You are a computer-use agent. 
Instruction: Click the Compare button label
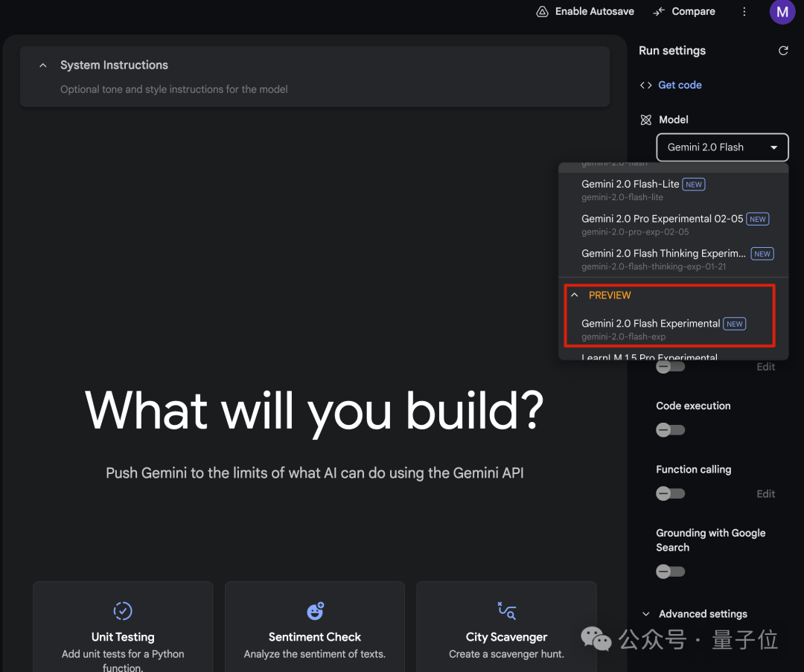[x=693, y=11]
